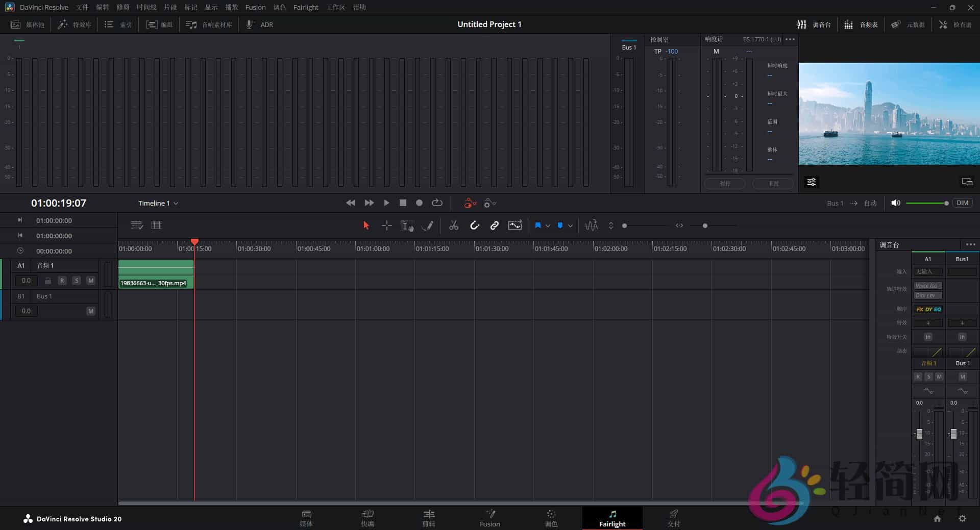
Task: Mute track 音频 1 with its M button
Action: pos(91,281)
